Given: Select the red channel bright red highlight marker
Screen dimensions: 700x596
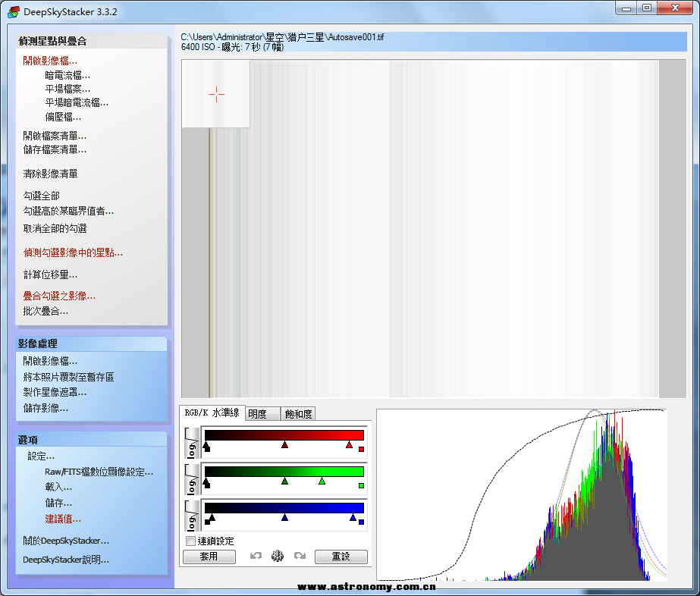Looking at the screenshot, I should tap(349, 444).
